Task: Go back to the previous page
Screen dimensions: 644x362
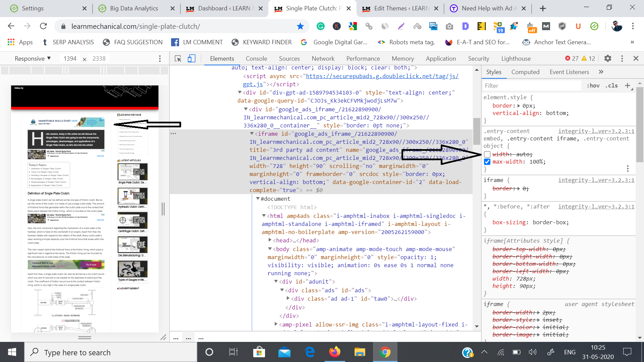Action: (11, 26)
